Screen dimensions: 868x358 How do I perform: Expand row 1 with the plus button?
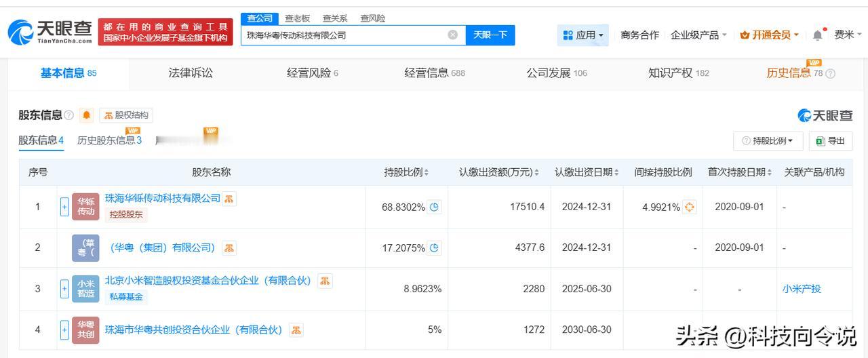click(64, 207)
